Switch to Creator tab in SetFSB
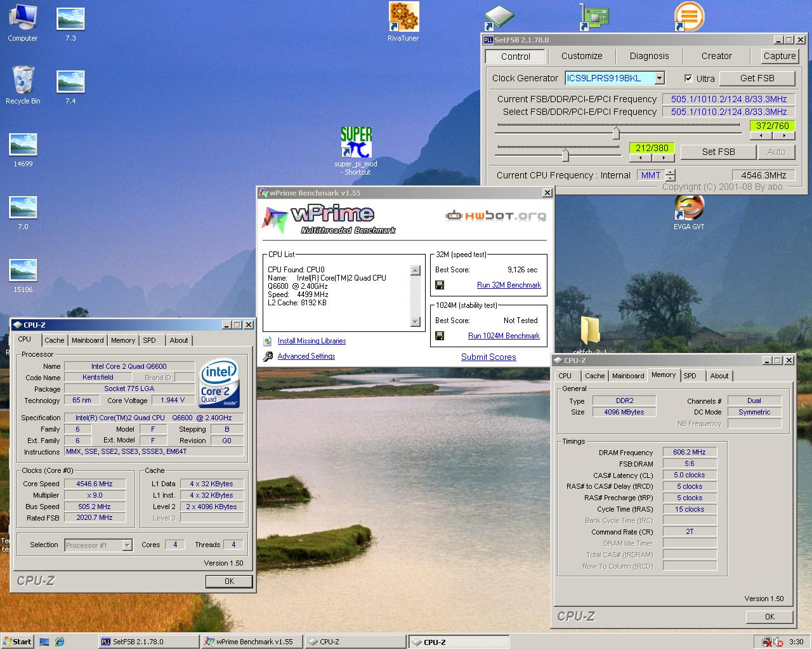The image size is (812, 650). point(716,56)
